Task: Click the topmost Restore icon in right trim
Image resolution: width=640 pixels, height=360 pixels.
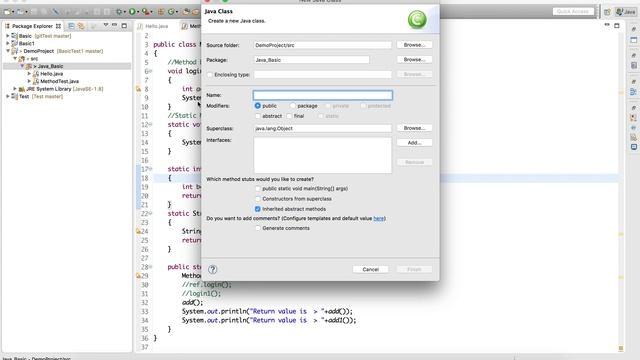Action: [x=633, y=29]
